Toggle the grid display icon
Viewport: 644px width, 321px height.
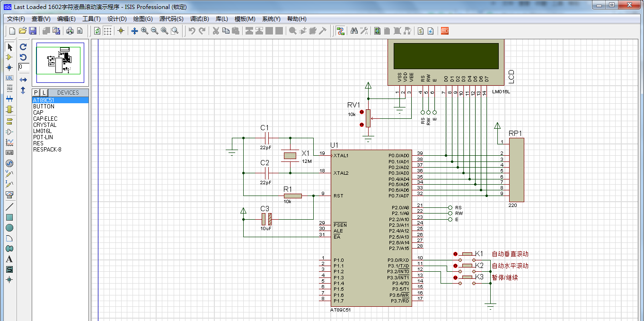pos(108,31)
